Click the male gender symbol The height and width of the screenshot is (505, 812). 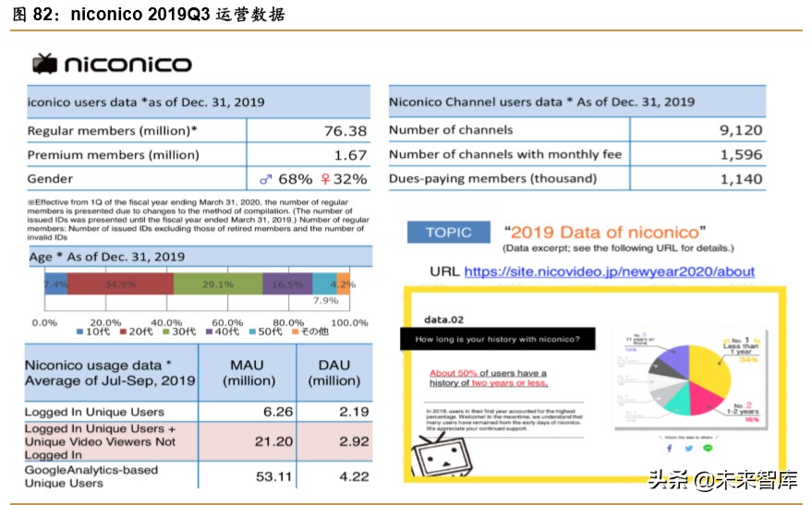coord(266,179)
